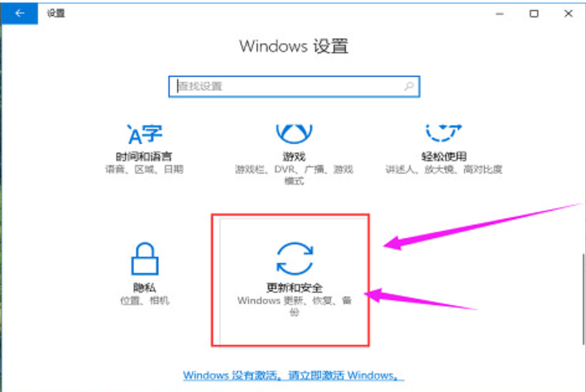Click in the Find a setting search box
The width and height of the screenshot is (586, 392).
pyautogui.click(x=294, y=87)
